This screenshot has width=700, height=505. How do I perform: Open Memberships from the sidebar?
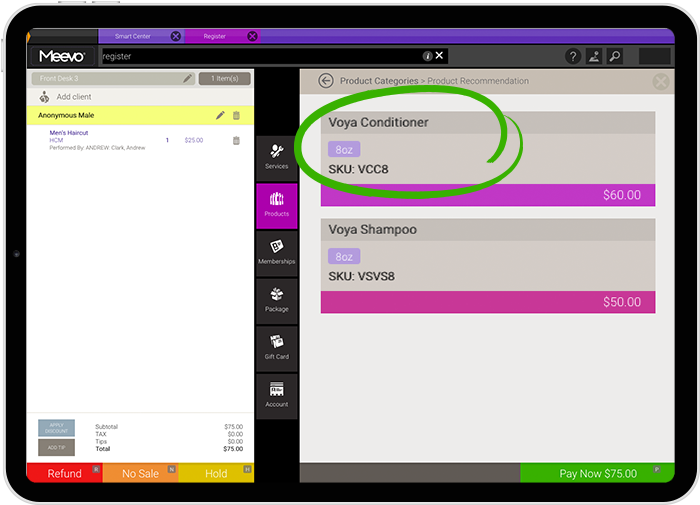point(277,251)
